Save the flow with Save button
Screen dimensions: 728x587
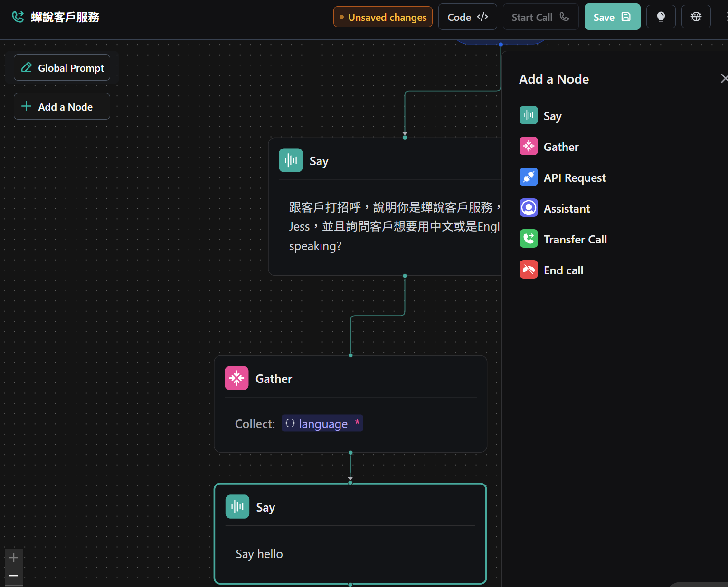(612, 17)
